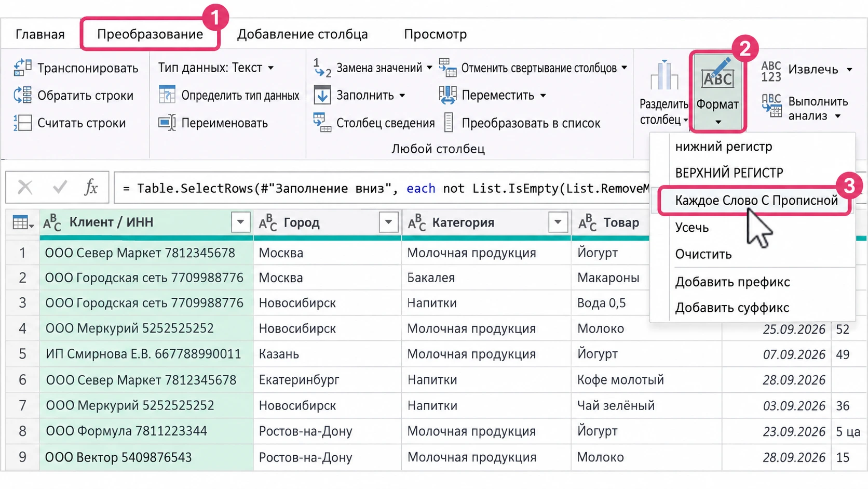Click the Extract (Извлечь) ABC 123 icon
This screenshot has height=489, width=868.
[x=771, y=71]
